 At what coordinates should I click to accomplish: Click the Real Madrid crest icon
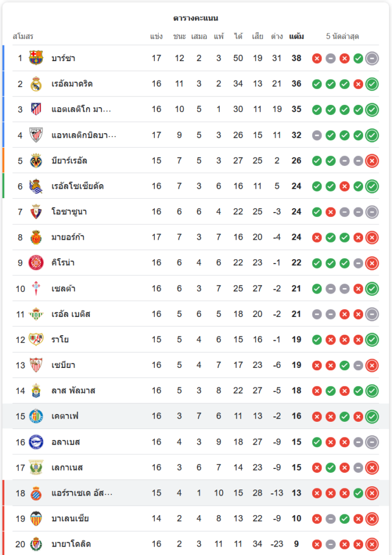36,84
